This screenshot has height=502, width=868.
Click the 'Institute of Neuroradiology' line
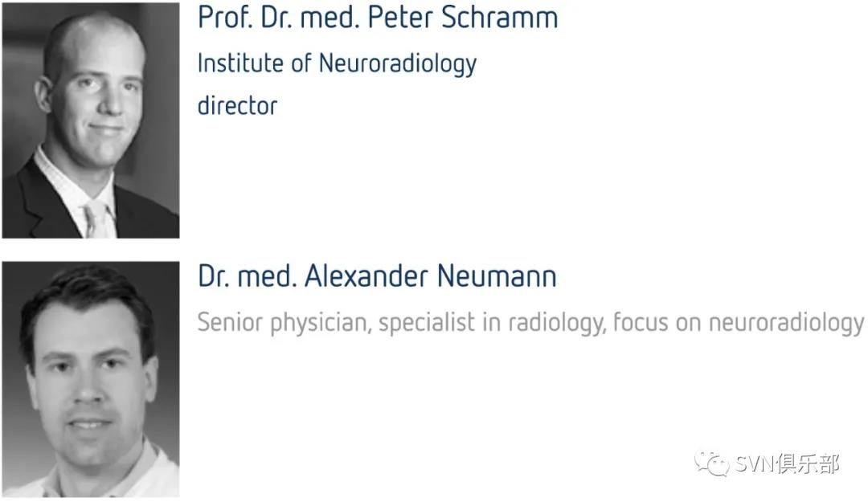click(337, 64)
